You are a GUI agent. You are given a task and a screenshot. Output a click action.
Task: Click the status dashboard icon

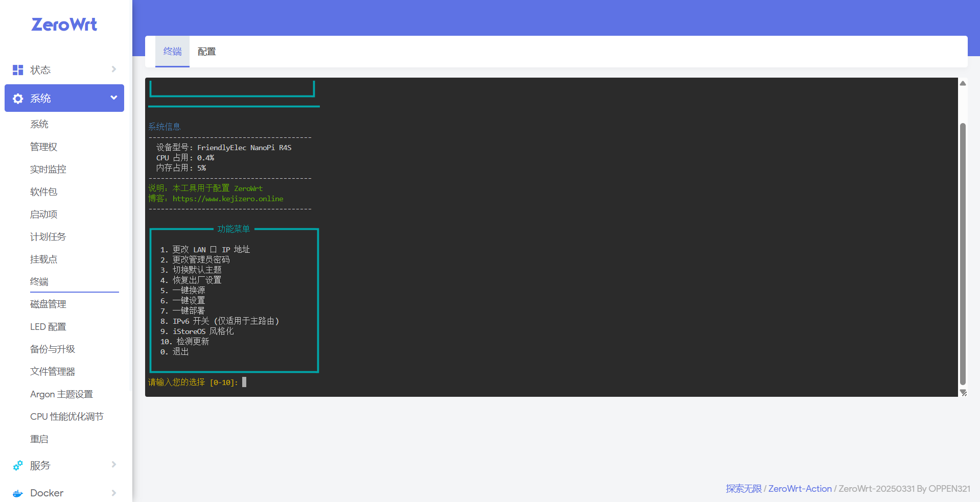pyautogui.click(x=18, y=70)
